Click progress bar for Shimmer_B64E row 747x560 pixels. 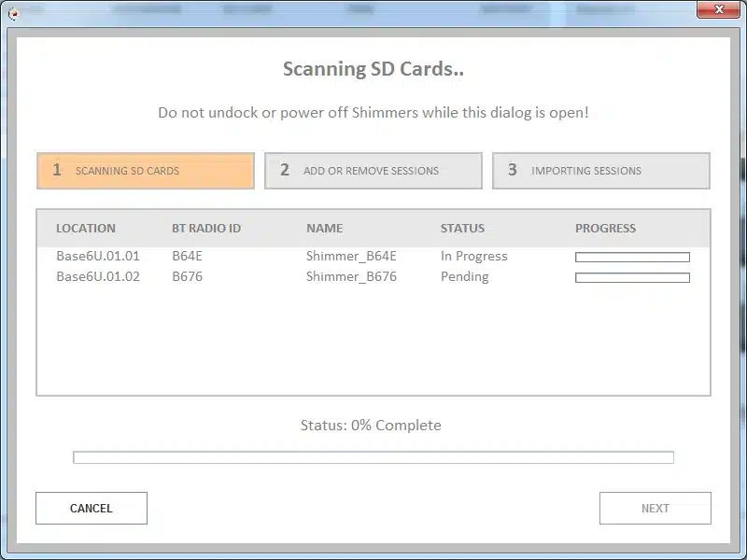632,258
